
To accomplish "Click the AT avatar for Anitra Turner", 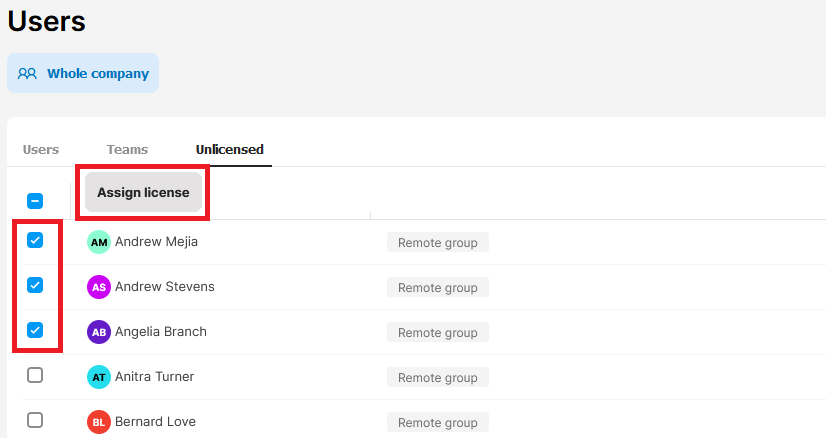I will coord(98,377).
